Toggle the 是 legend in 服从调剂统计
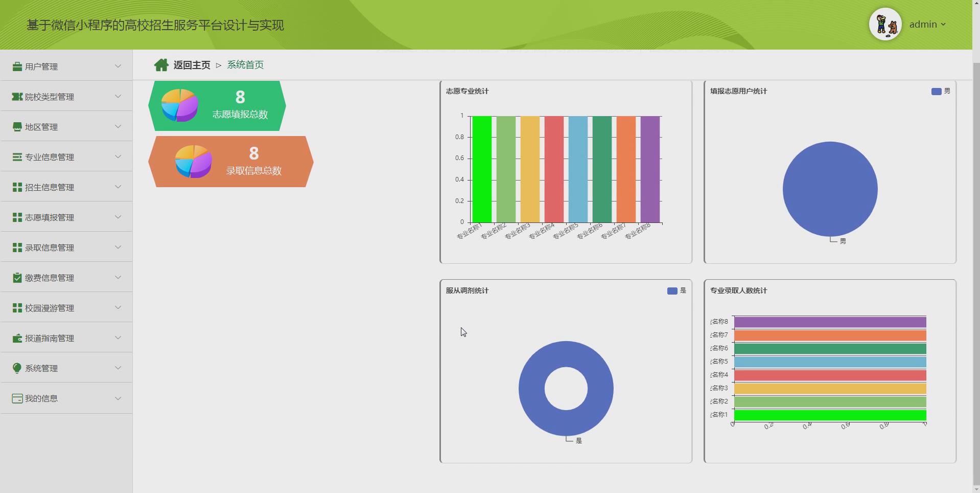Viewport: 980px width, 493px height. click(676, 290)
